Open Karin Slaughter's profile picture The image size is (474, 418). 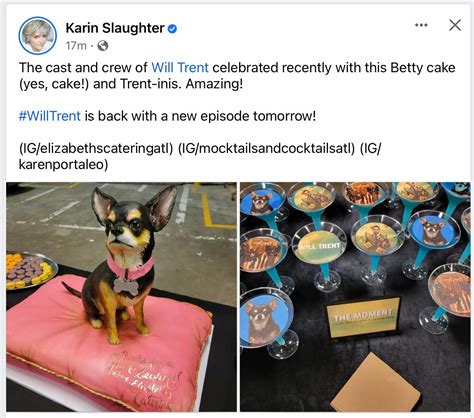pyautogui.click(x=38, y=36)
